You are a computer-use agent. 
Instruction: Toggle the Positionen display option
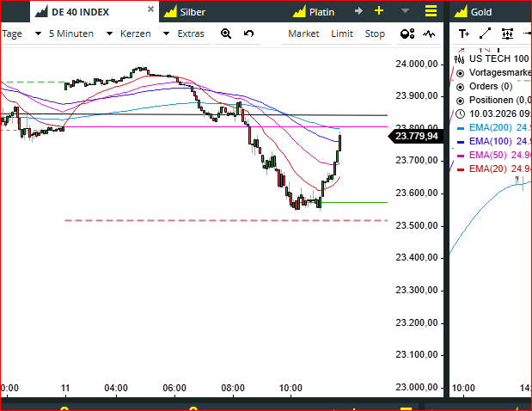pos(461,100)
